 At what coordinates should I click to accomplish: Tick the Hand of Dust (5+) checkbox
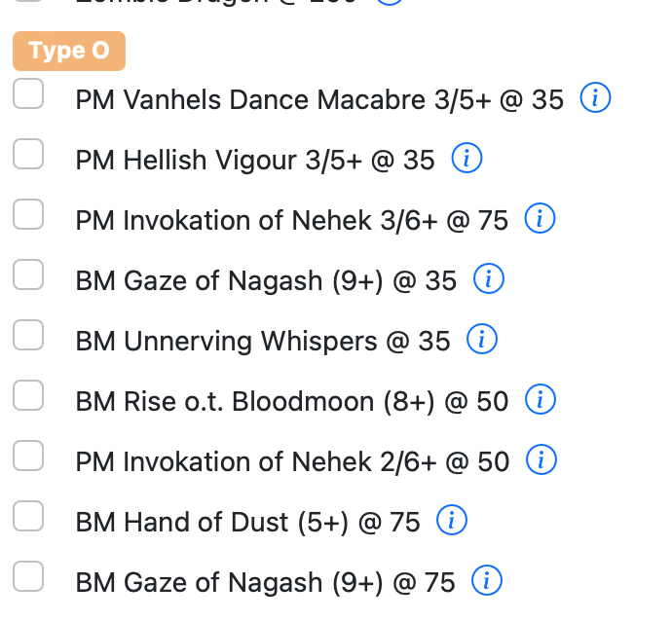click(x=28, y=517)
